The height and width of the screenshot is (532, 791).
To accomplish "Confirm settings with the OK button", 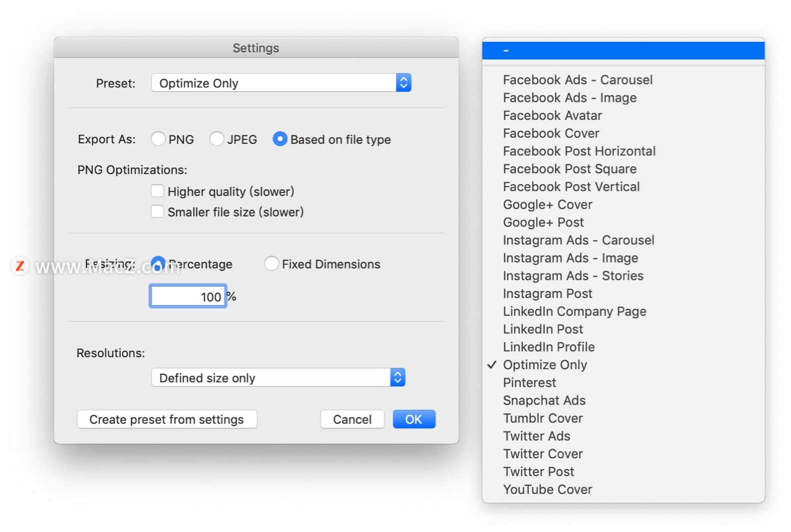I will click(x=414, y=419).
